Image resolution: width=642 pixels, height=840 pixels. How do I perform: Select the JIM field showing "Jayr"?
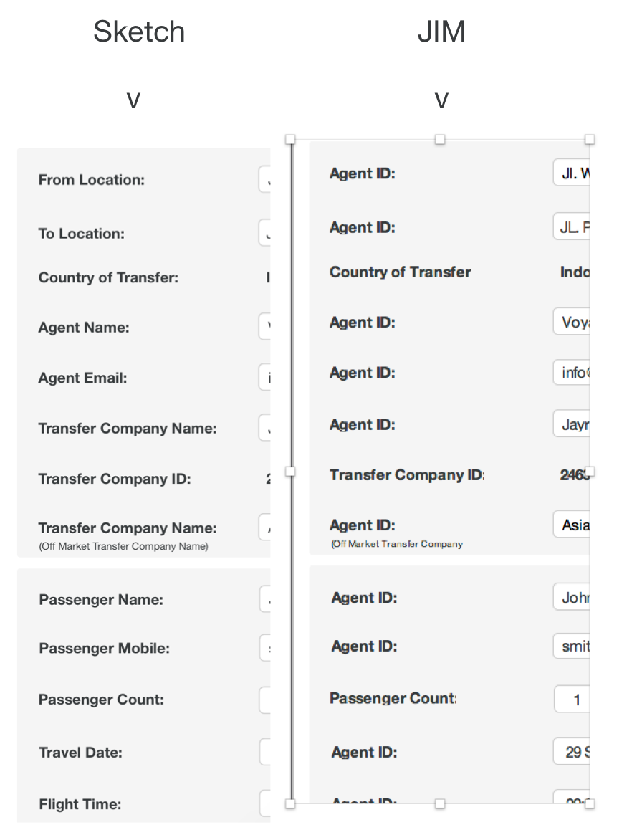tap(572, 424)
